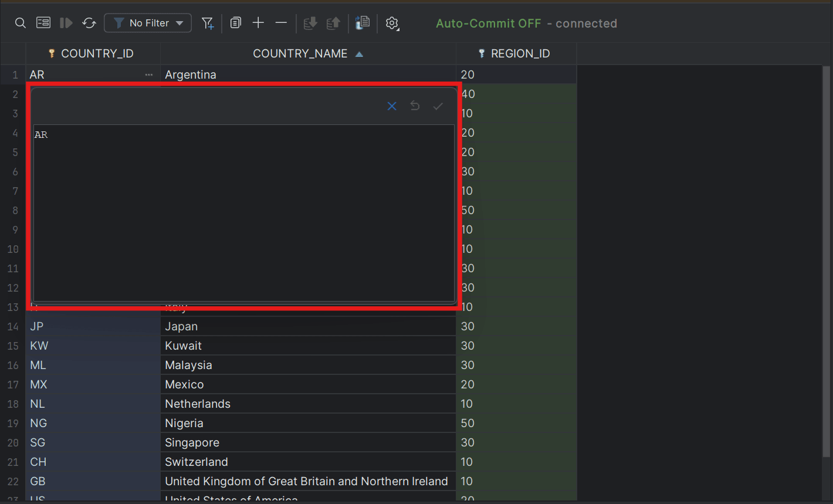Open the search in data grid
Screen dimensions: 833x504
20,23
